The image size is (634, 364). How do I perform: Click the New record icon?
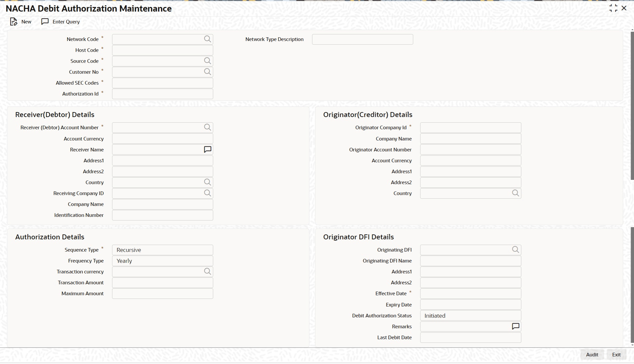tap(14, 22)
